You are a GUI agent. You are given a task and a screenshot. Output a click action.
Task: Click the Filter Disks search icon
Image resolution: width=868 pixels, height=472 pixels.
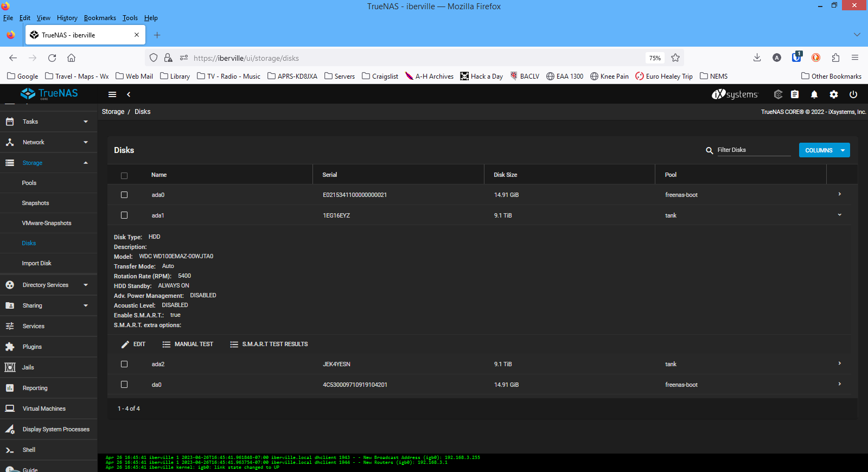point(709,150)
